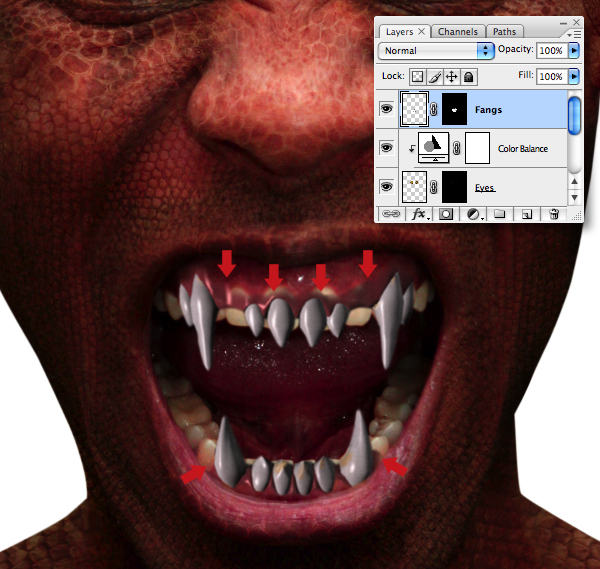Hide the Fangs layer
This screenshot has width=600, height=569.
(387, 109)
